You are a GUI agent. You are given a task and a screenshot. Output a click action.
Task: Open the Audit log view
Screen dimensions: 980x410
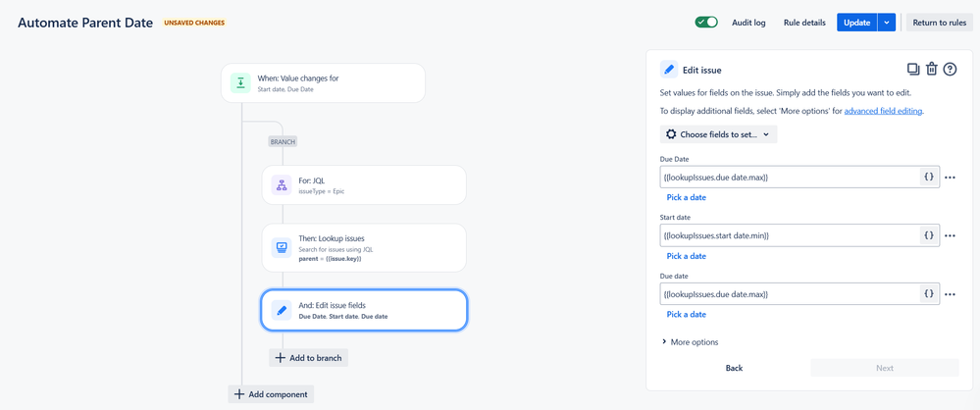click(x=748, y=23)
